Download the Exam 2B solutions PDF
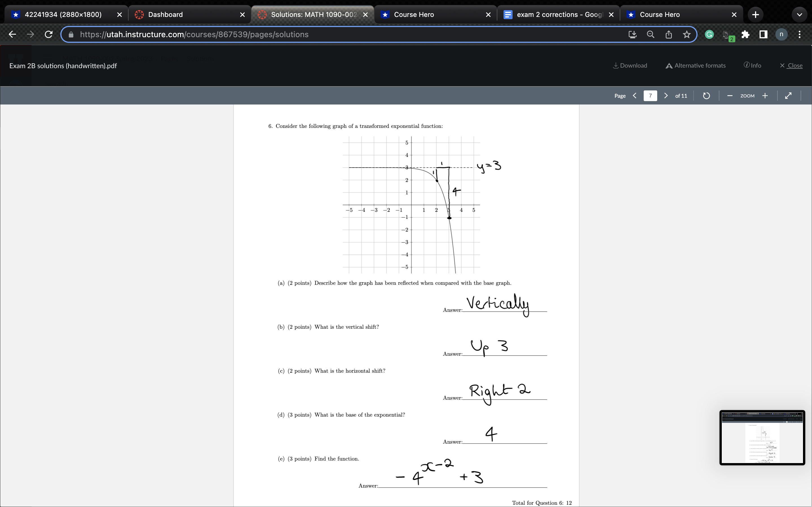Image resolution: width=812 pixels, height=507 pixels. click(x=630, y=65)
